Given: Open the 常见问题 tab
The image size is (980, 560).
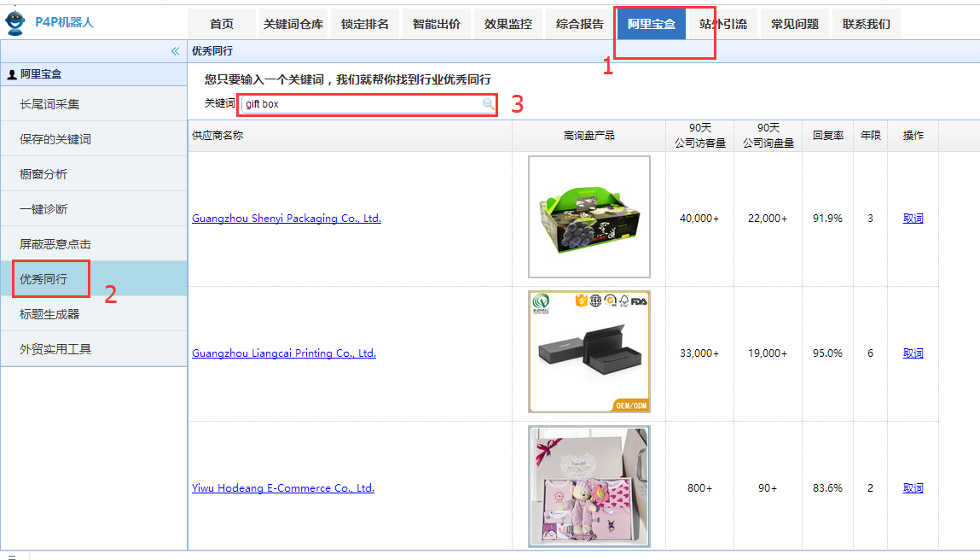Looking at the screenshot, I should 794,24.
